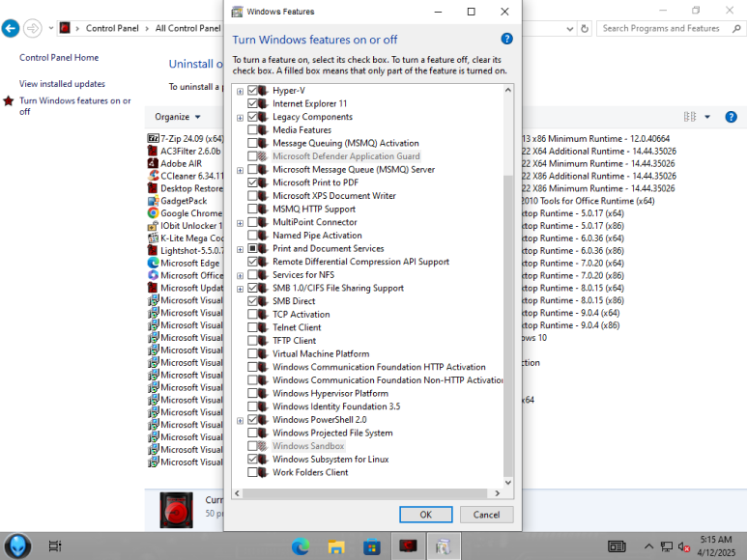
Task: Click the search magnifier icon
Action: coord(736,29)
